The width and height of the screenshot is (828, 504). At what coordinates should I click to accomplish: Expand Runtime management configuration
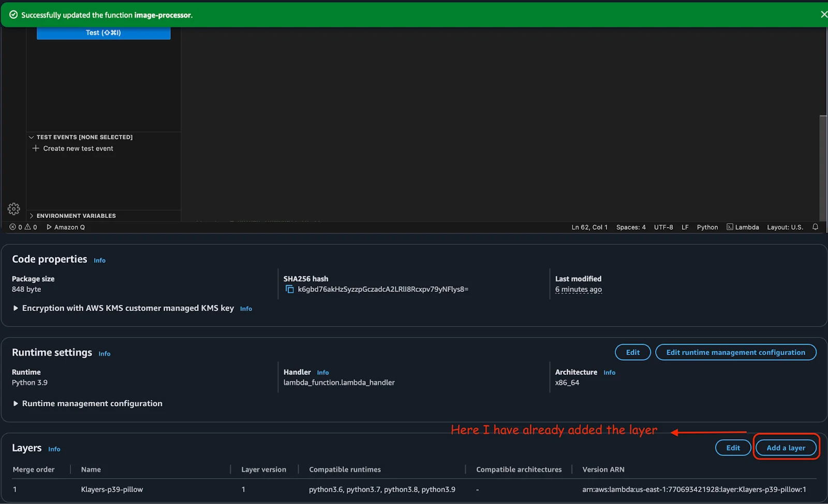pyautogui.click(x=15, y=403)
